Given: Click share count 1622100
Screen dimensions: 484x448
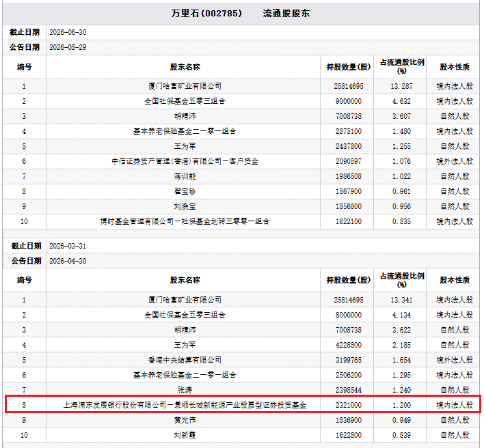Looking at the screenshot, I should coord(349,222).
